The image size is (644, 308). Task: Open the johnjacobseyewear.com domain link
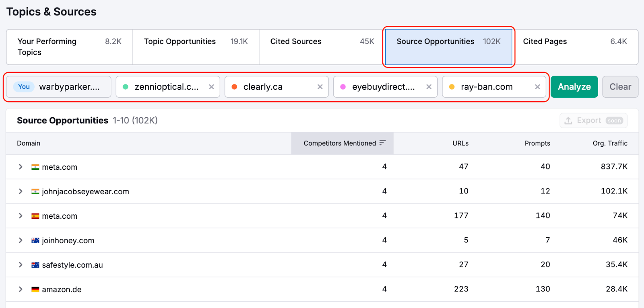tap(85, 192)
